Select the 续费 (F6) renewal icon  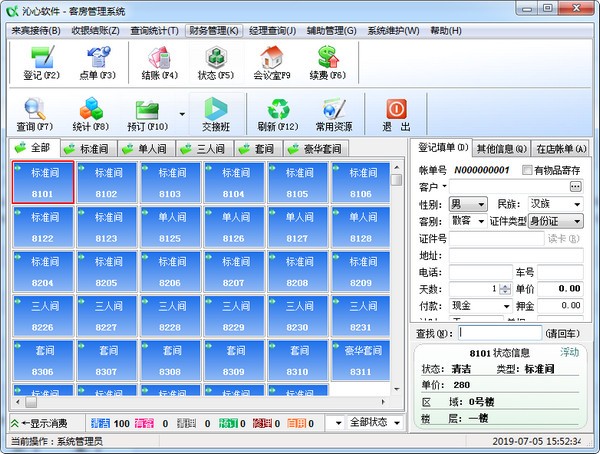pyautogui.click(x=328, y=62)
